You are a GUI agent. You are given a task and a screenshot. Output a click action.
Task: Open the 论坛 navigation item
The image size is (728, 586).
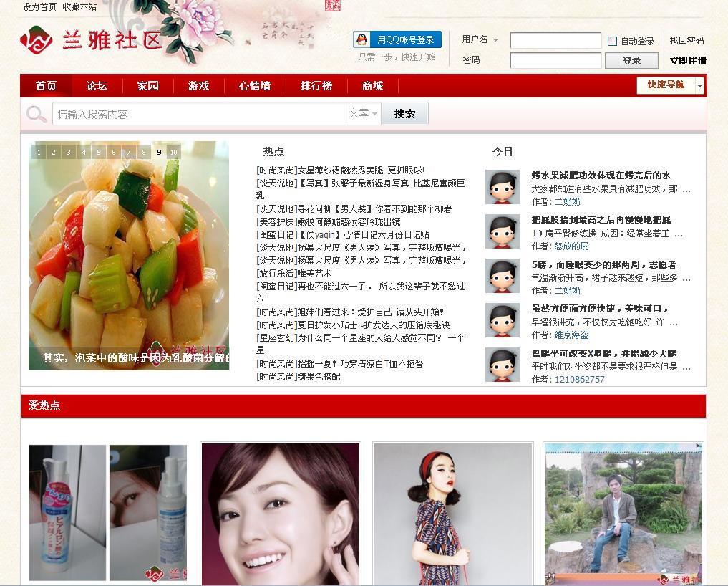click(x=97, y=86)
